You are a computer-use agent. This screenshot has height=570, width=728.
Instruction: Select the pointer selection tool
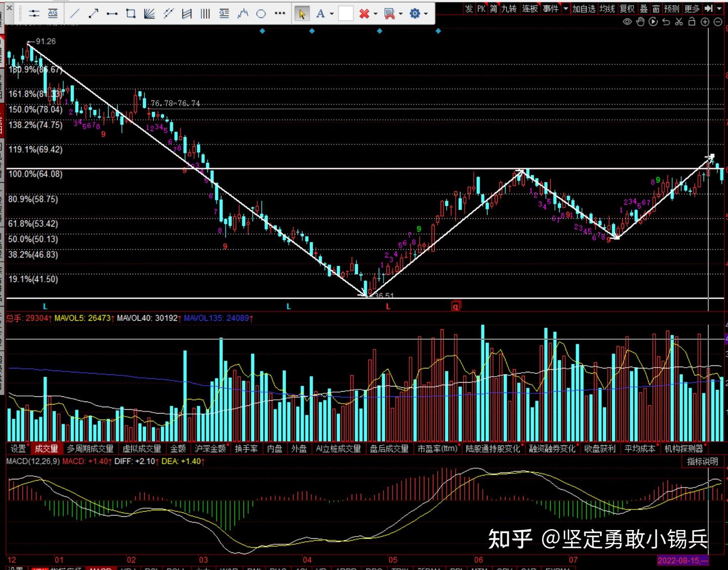pos(302,14)
